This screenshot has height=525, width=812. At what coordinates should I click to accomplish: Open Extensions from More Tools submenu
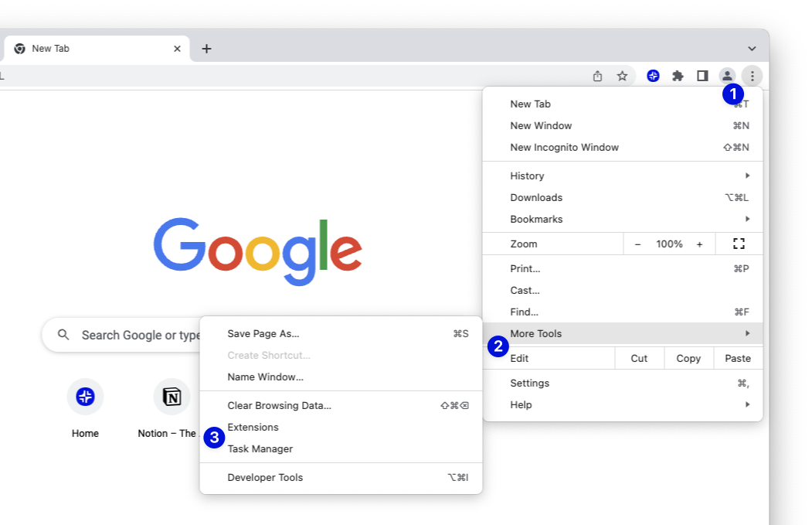tap(341, 428)
